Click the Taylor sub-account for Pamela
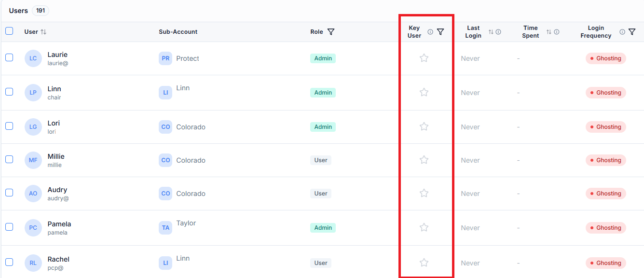The image size is (644, 278). (186, 223)
